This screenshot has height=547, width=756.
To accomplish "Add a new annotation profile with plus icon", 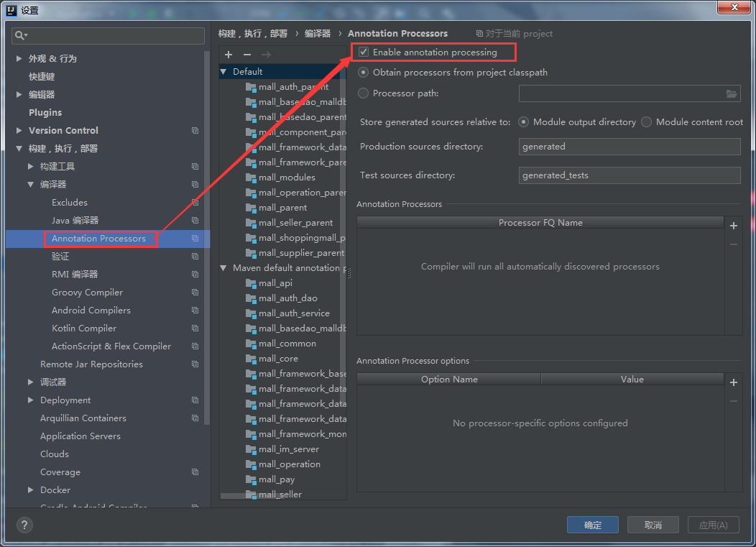I will point(229,55).
